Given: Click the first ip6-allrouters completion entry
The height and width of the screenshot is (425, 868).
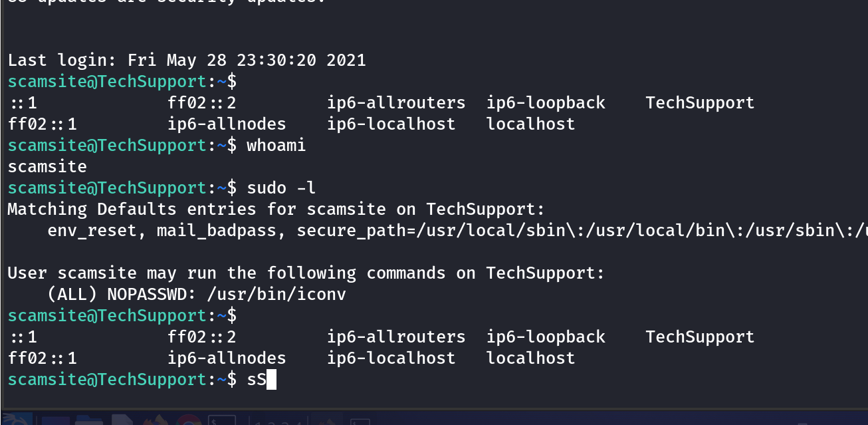Looking at the screenshot, I should point(396,102).
